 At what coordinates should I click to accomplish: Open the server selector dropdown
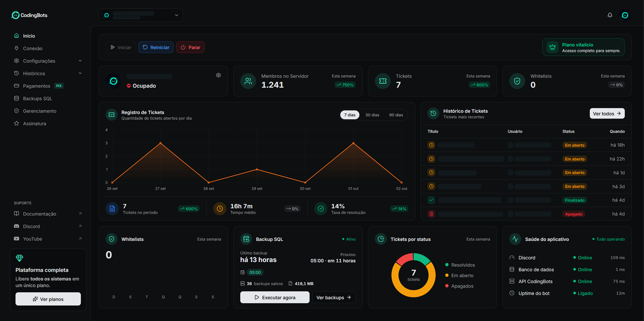(141, 15)
